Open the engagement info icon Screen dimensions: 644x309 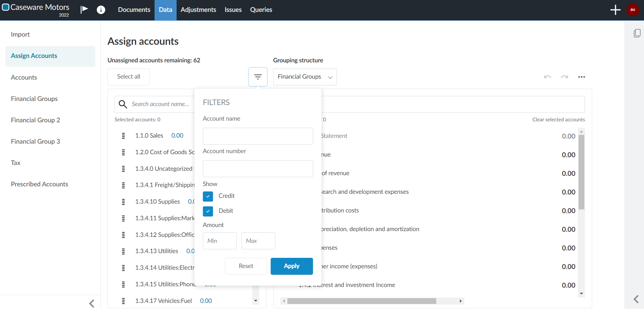click(101, 9)
